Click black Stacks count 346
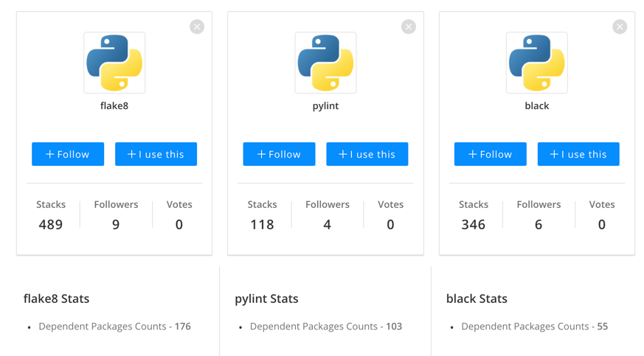This screenshot has height=356, width=644. point(473,225)
